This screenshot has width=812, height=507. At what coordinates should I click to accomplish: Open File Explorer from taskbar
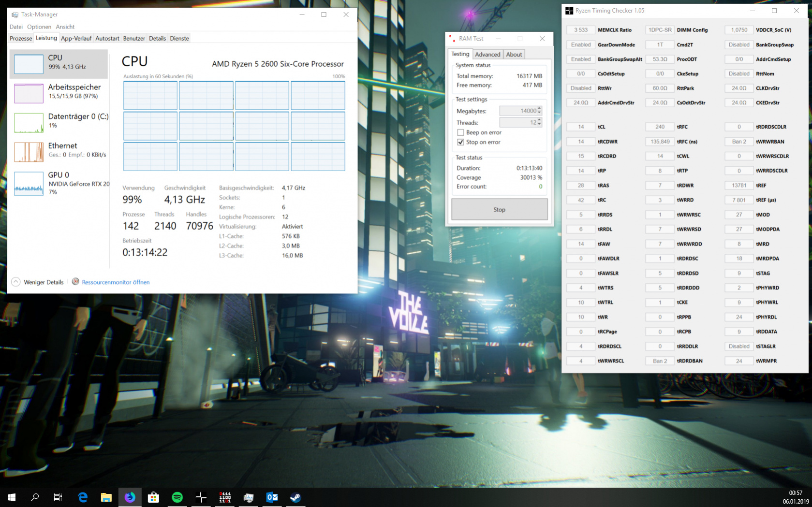click(x=106, y=497)
